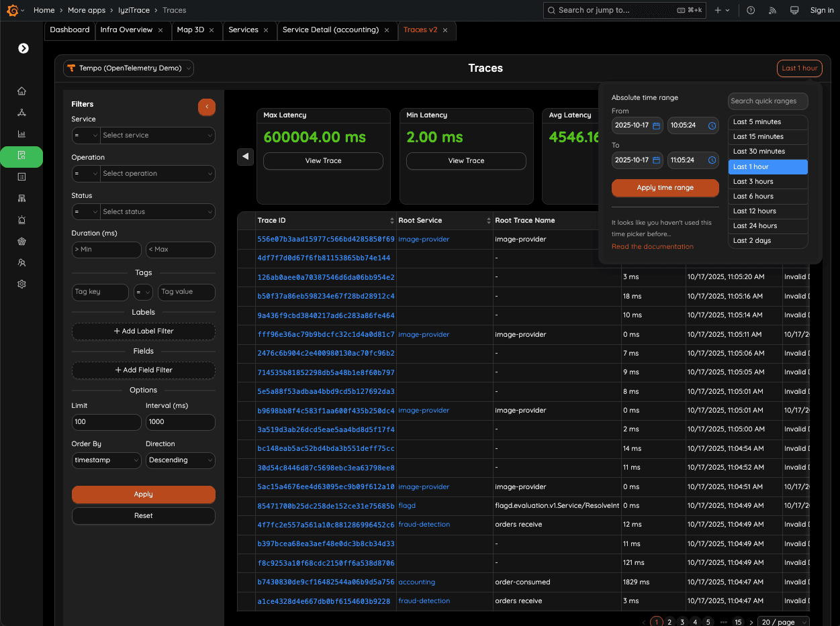Open the settings gear sidebar icon

pyautogui.click(x=21, y=284)
